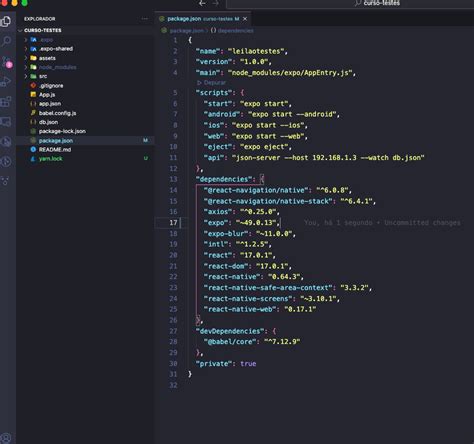Click the "devDependencies" key on line 27
This screenshot has width=474, height=444.
[229, 331]
